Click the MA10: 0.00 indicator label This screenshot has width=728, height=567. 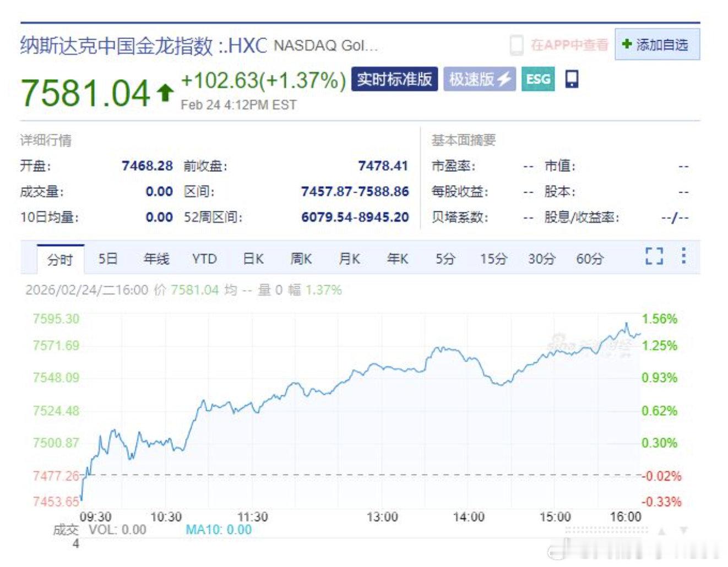(219, 530)
